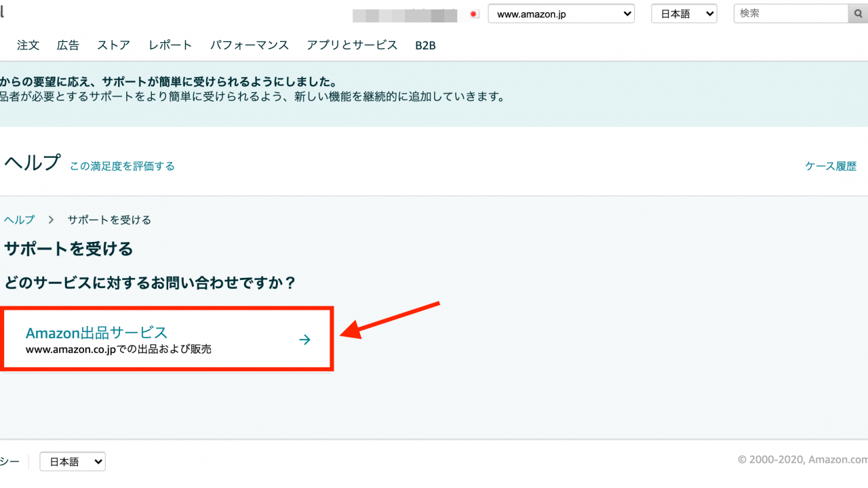The image size is (868, 488).
Task: Open the www.amazon.jp marketplace dropdown
Action: coord(561,14)
